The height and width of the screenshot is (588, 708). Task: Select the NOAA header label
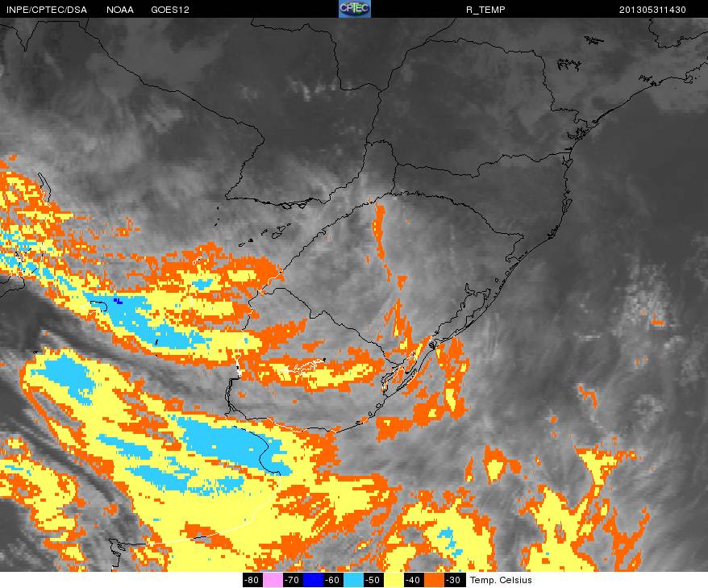point(120,10)
